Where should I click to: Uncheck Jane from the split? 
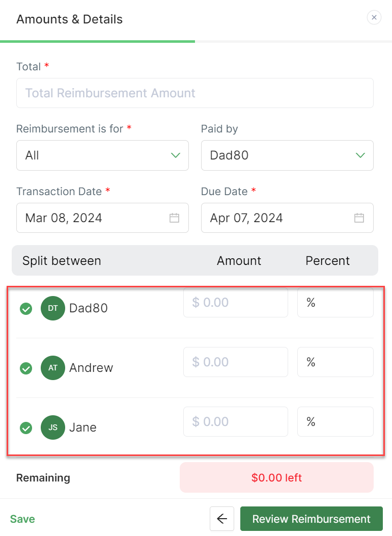tap(26, 428)
